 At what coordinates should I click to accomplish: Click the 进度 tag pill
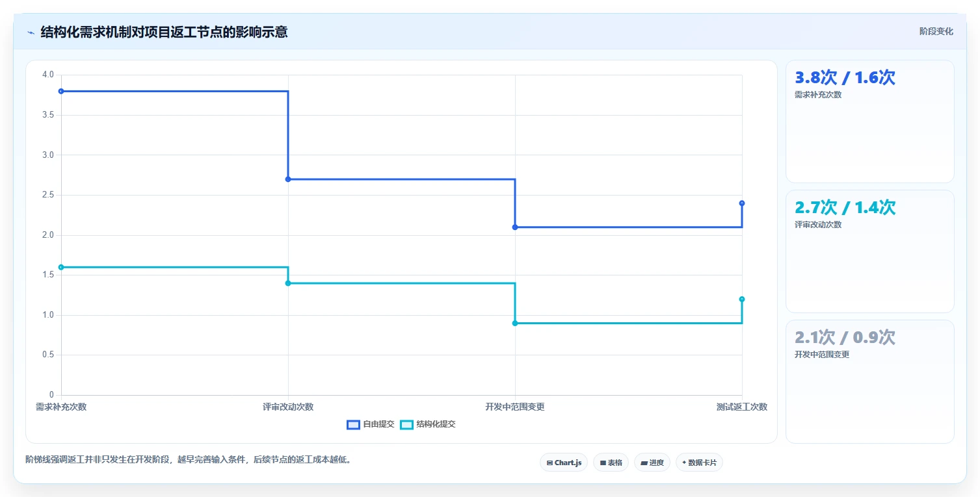point(652,463)
